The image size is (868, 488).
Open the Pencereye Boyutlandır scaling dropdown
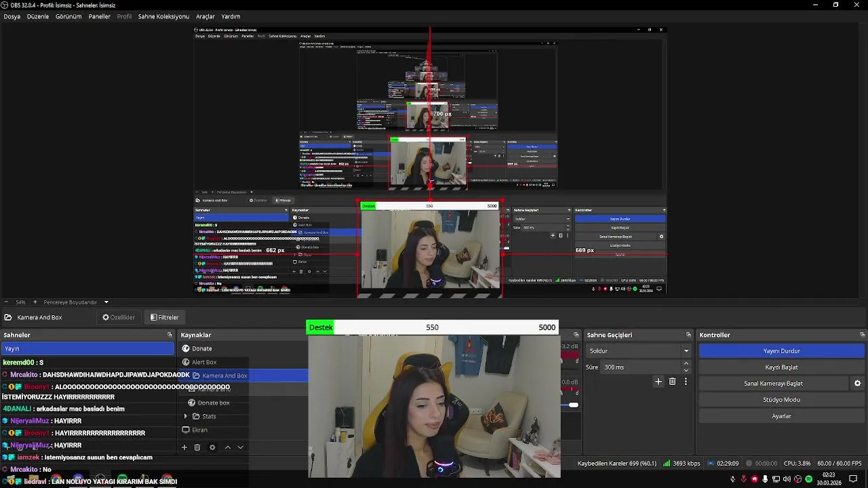coord(76,302)
